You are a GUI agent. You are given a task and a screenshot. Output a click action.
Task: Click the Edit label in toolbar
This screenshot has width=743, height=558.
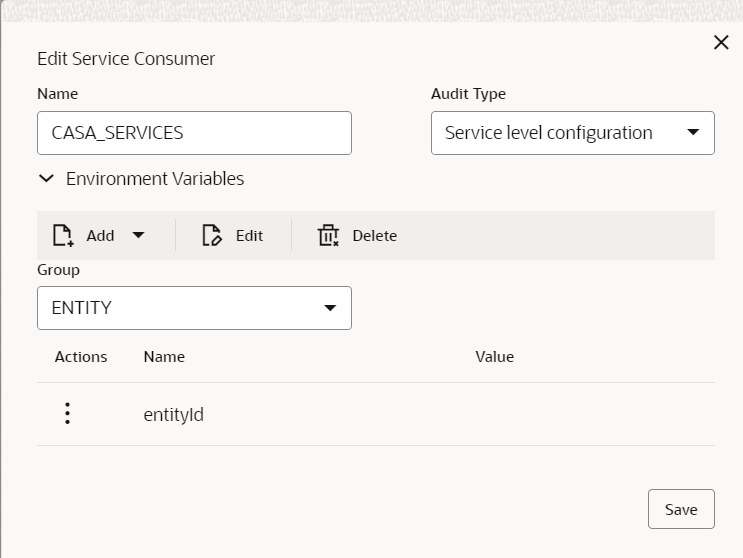click(249, 236)
